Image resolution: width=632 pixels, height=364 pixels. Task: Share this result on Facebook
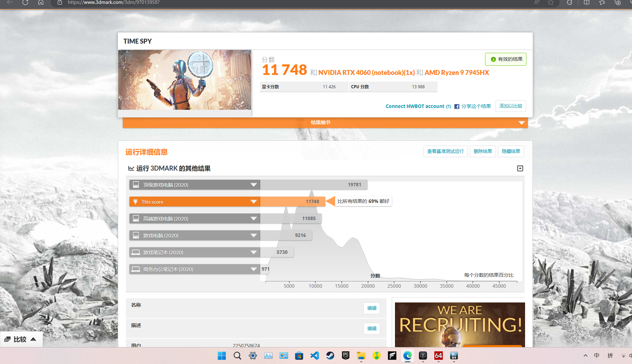point(473,106)
